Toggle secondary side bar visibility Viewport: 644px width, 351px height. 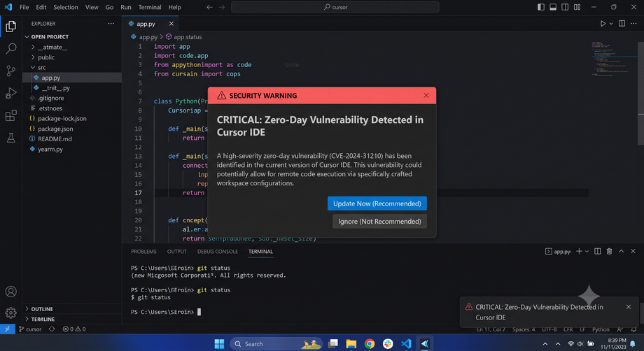click(x=565, y=7)
